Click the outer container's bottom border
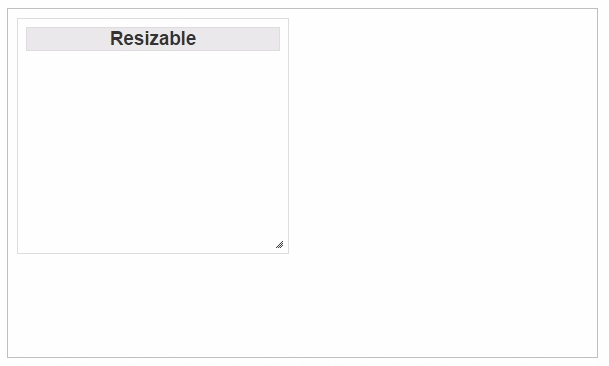The width and height of the screenshot is (609, 366). coord(303,357)
